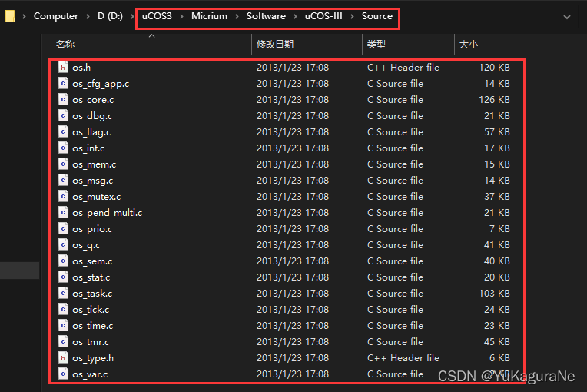Select the os_pend_multi.c file icon
This screenshot has width=587, height=392.
click(x=63, y=212)
